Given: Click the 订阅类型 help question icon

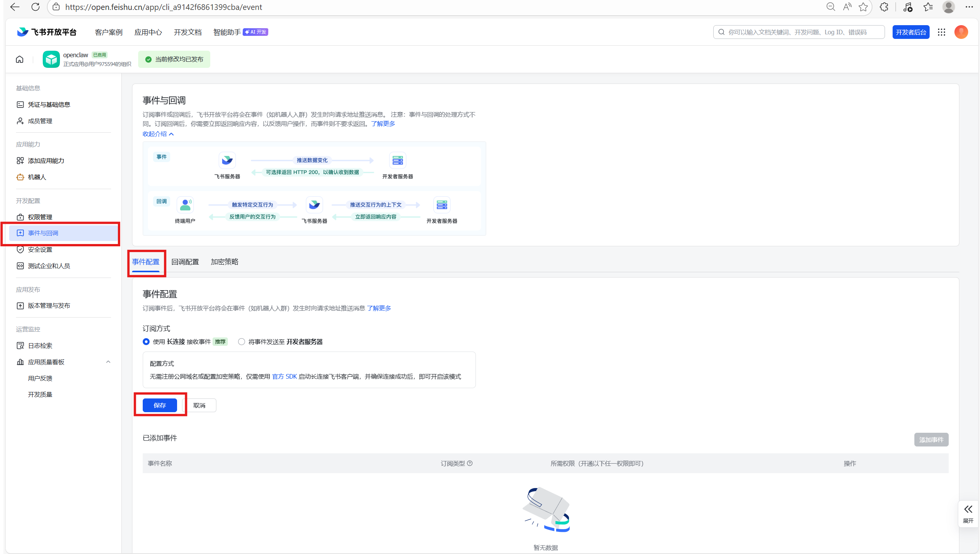Looking at the screenshot, I should 470,463.
